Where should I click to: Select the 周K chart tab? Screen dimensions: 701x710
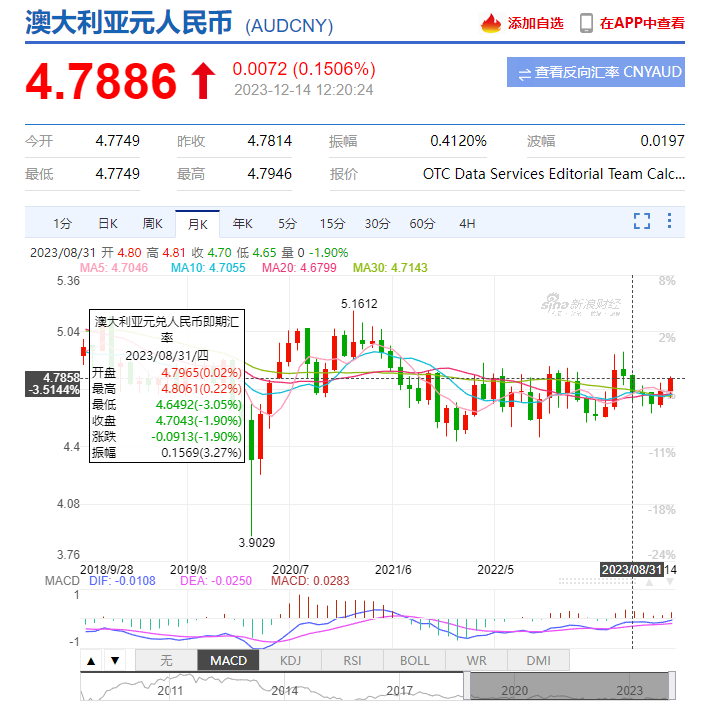(152, 223)
